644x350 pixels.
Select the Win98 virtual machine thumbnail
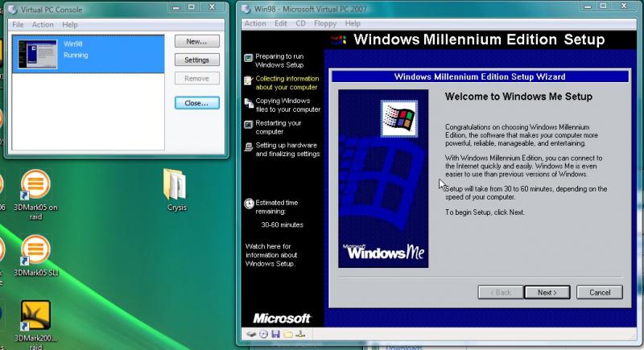click(x=38, y=54)
